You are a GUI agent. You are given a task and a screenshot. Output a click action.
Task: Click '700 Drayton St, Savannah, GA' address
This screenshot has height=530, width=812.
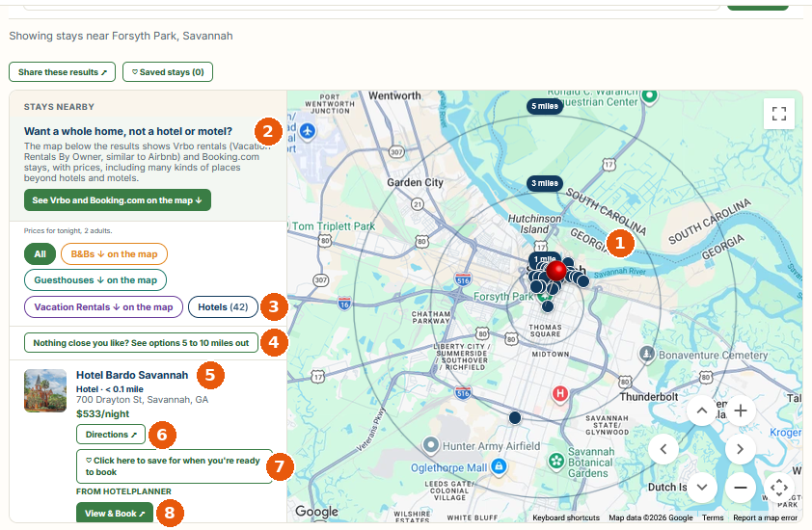click(142, 400)
